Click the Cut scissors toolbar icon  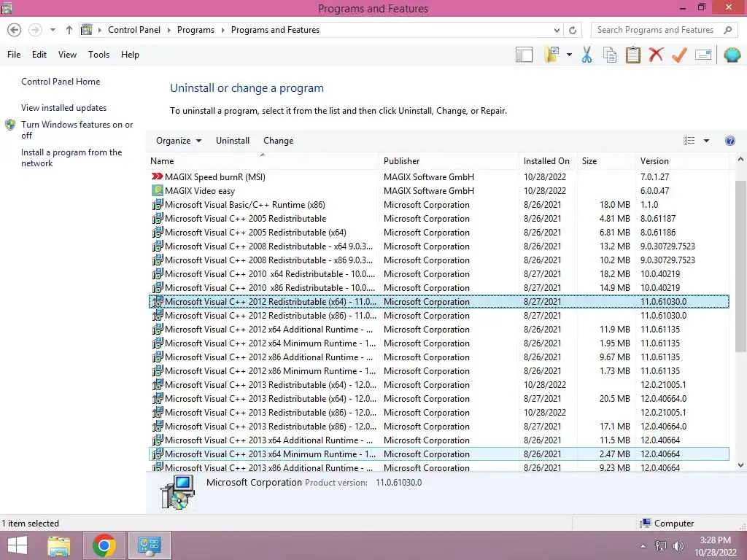click(x=587, y=54)
